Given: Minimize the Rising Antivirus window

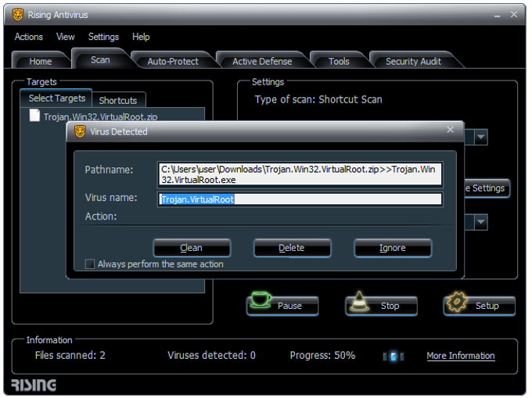Looking at the screenshot, I should tap(497, 16).
